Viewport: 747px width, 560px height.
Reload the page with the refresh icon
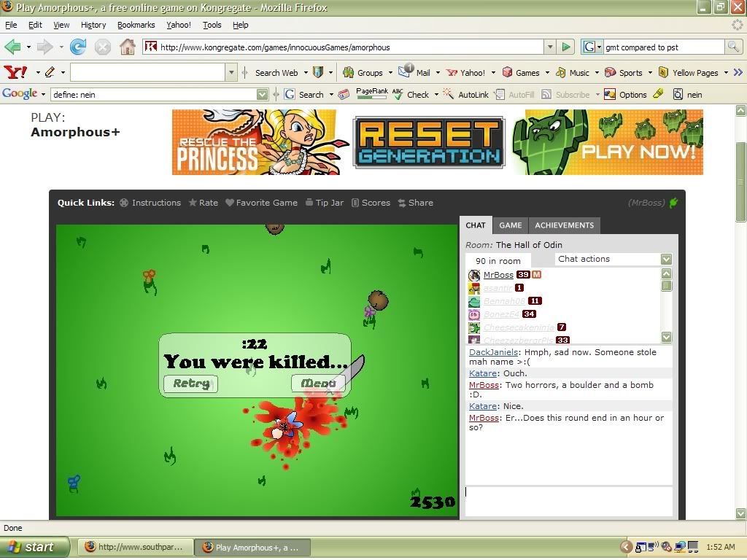click(77, 47)
